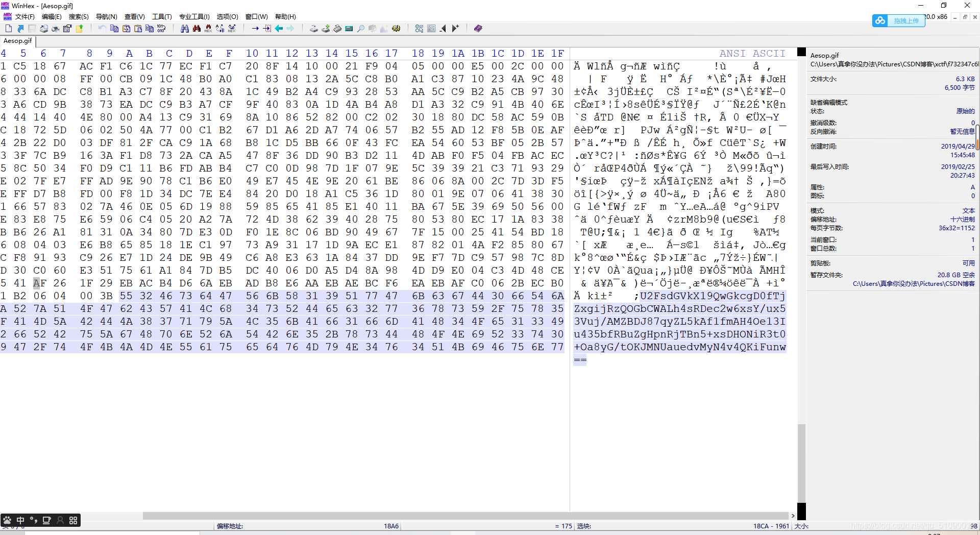The image size is (980, 535).
Task: Open file Properties from the toolbar
Action: click(67, 29)
